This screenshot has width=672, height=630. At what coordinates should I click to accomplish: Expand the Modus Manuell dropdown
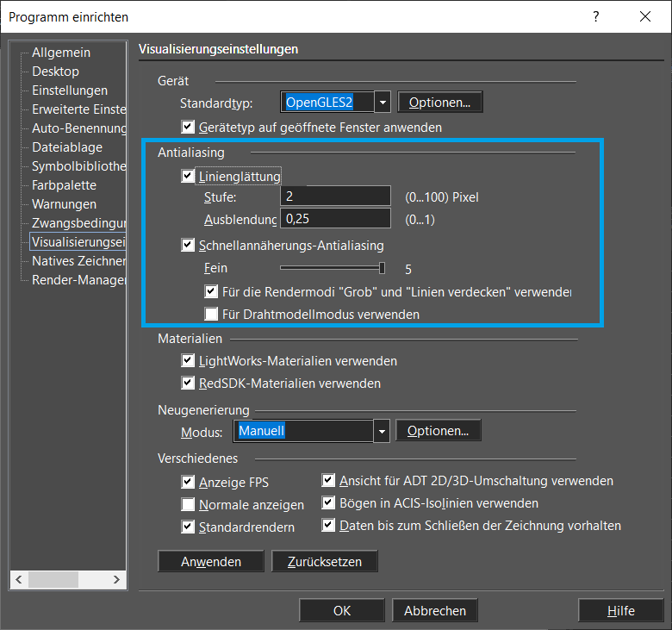(x=381, y=431)
